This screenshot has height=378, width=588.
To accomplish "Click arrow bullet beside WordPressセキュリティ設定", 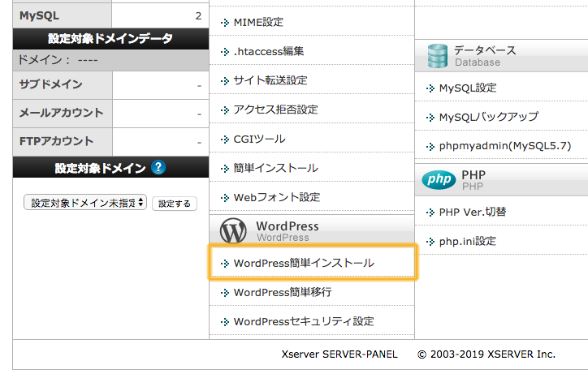I will 225,322.
